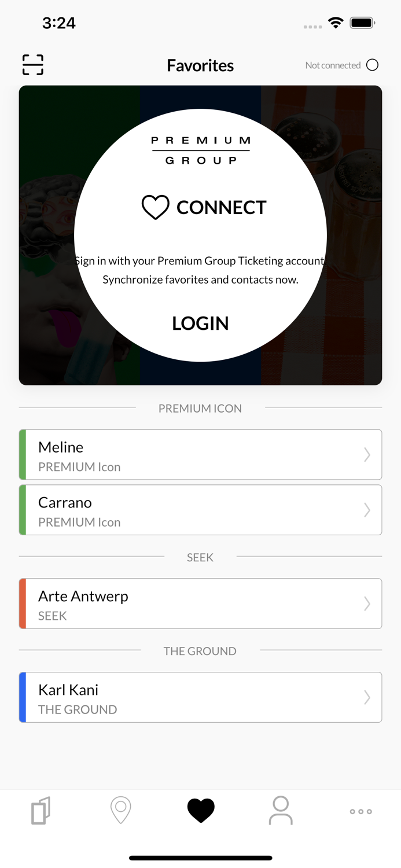Open the Karl Kani entry chevron
Screen dimensions: 401x868
point(367,697)
